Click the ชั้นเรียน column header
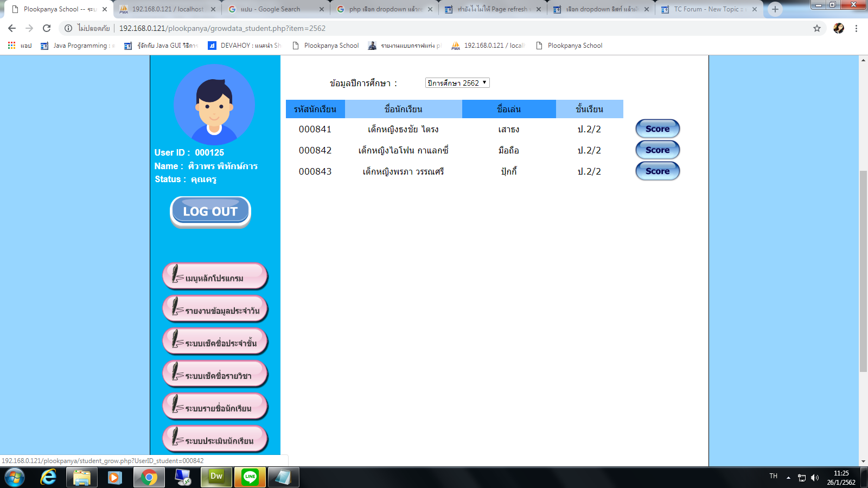This screenshot has height=488, width=868. tap(590, 109)
